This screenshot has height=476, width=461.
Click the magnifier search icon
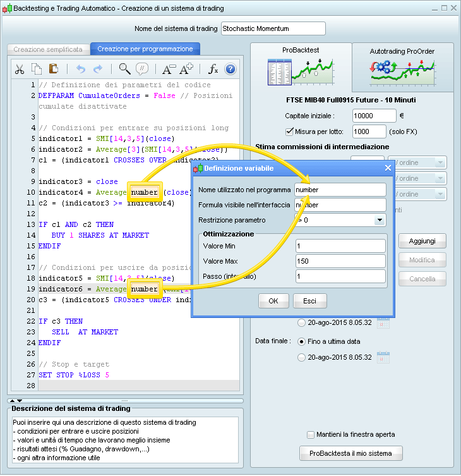pyautogui.click(x=124, y=69)
